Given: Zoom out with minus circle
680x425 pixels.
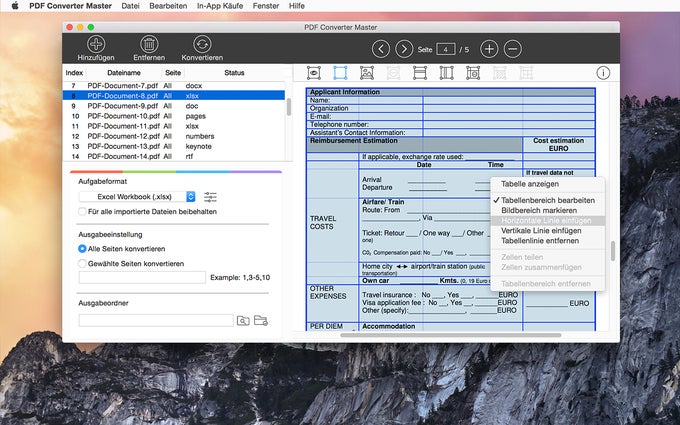Looking at the screenshot, I should click(x=513, y=49).
